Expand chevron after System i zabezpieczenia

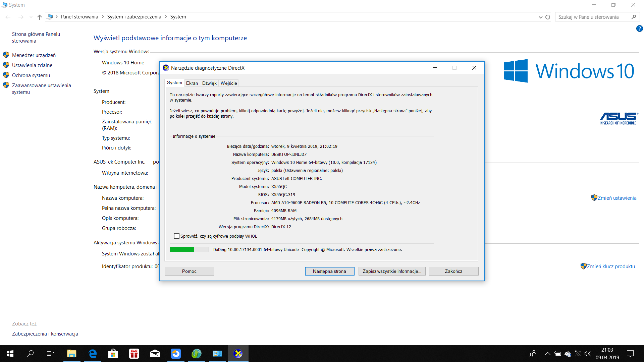tap(166, 17)
